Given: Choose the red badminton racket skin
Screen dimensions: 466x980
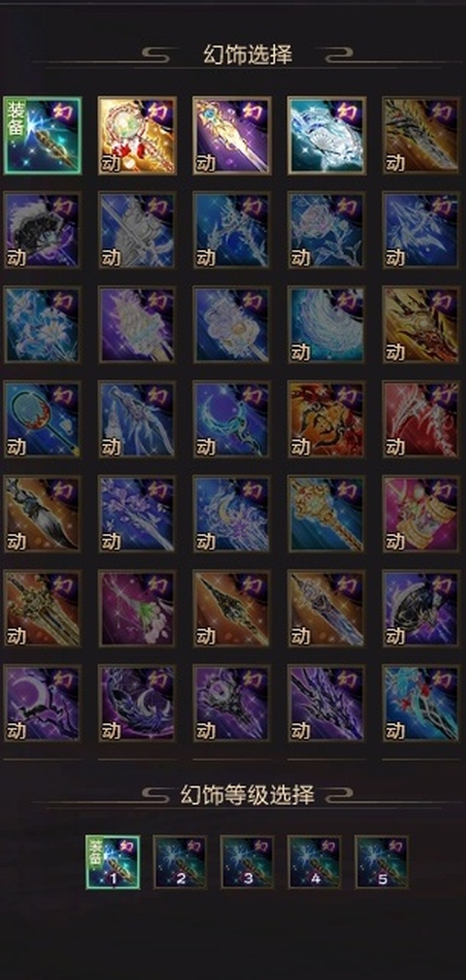Looking at the screenshot, I should 43,420.
